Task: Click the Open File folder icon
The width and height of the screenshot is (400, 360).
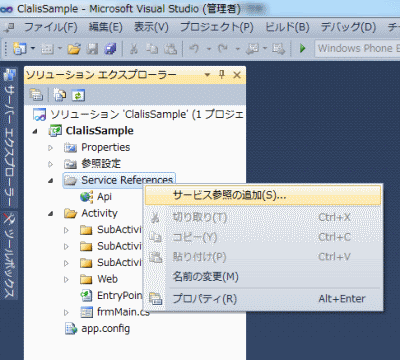Action: click(x=74, y=49)
